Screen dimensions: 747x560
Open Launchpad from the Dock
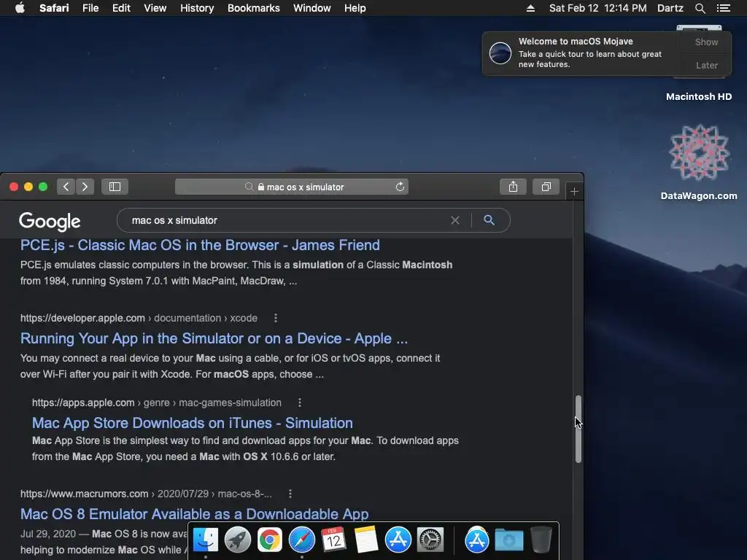click(238, 540)
